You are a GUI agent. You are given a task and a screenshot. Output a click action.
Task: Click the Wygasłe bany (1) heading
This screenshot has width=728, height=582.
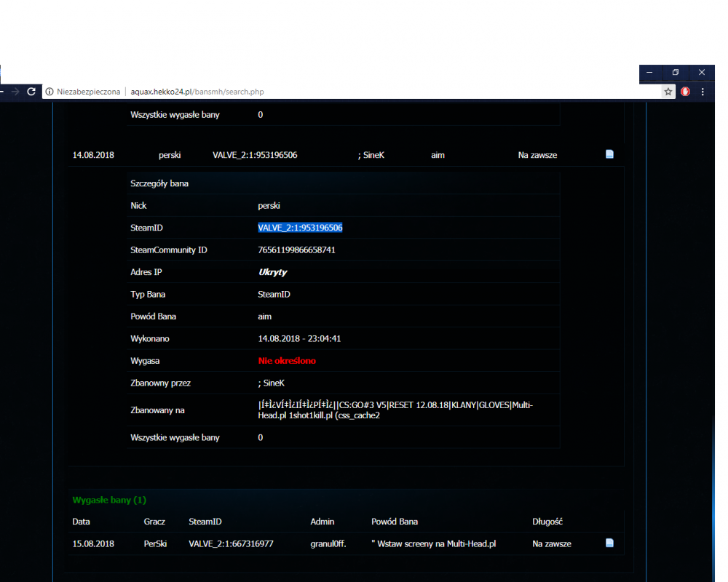click(x=109, y=500)
